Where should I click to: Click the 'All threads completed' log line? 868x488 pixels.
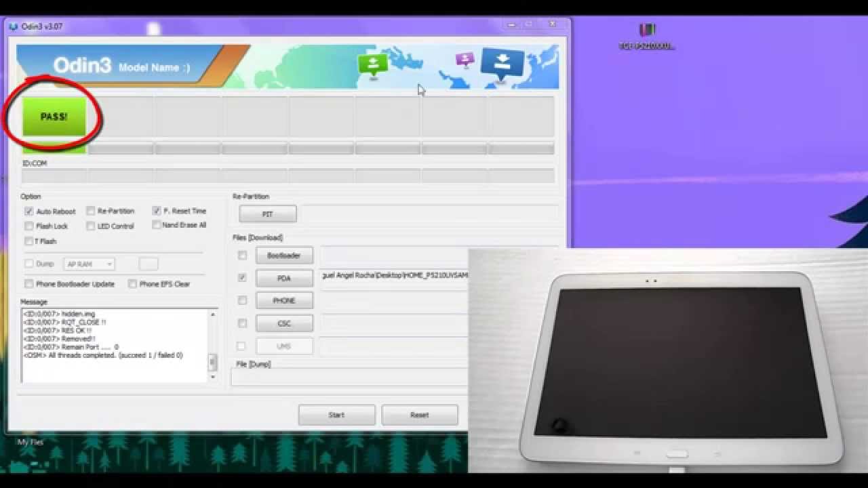point(103,355)
